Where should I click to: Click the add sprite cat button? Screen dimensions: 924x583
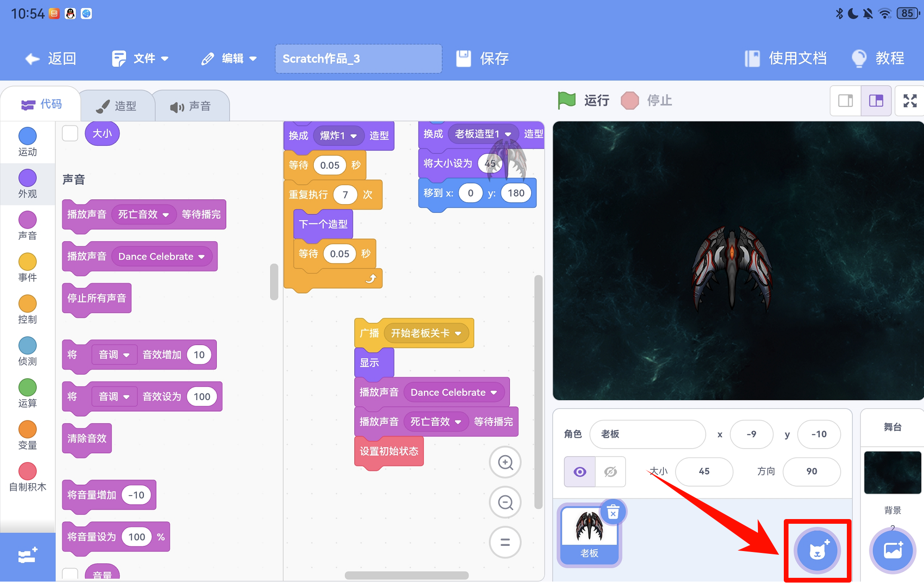(817, 551)
